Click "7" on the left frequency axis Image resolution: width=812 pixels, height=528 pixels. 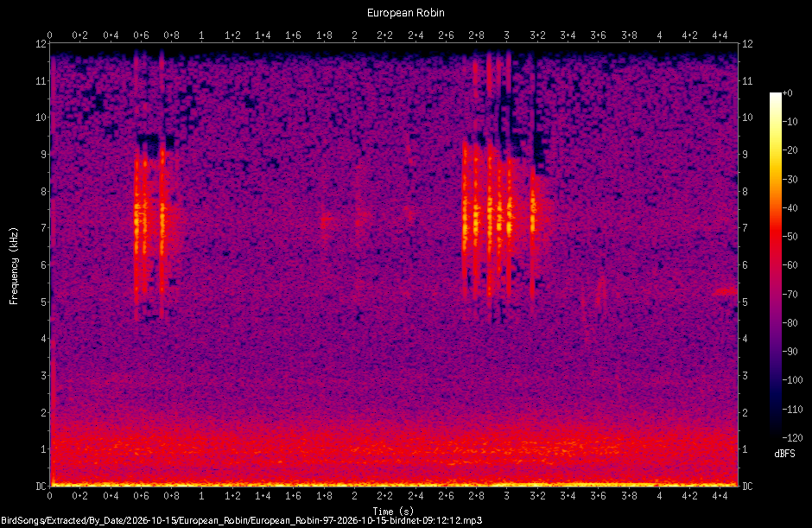43,228
